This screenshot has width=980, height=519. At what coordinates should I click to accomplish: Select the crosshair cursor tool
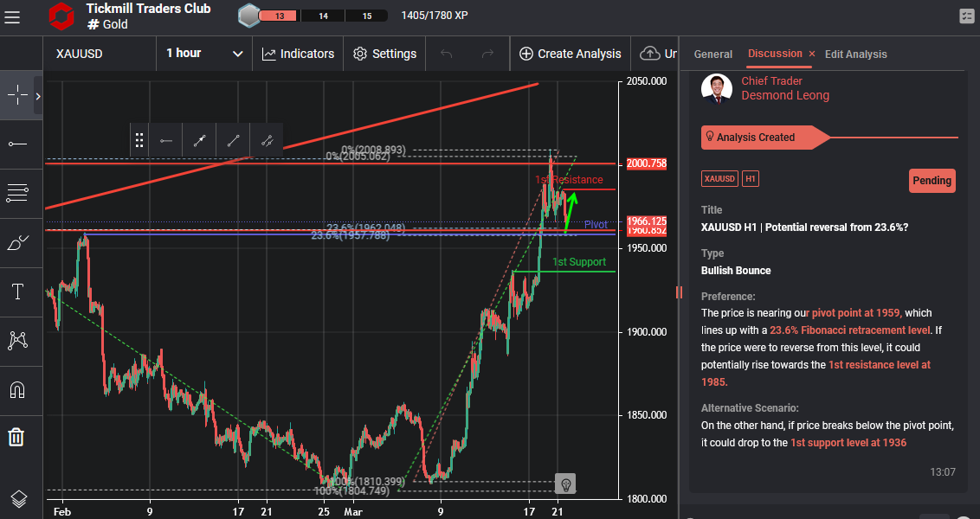[x=17, y=95]
